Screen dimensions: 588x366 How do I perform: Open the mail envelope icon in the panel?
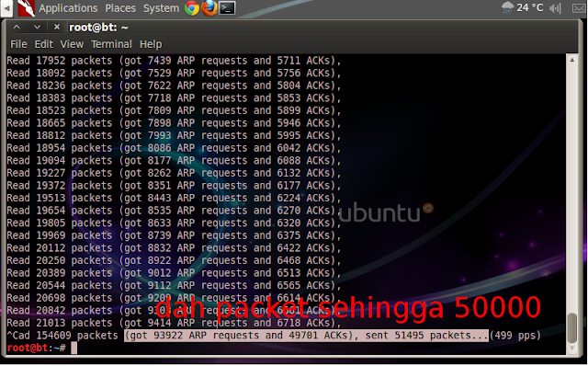tap(579, 8)
